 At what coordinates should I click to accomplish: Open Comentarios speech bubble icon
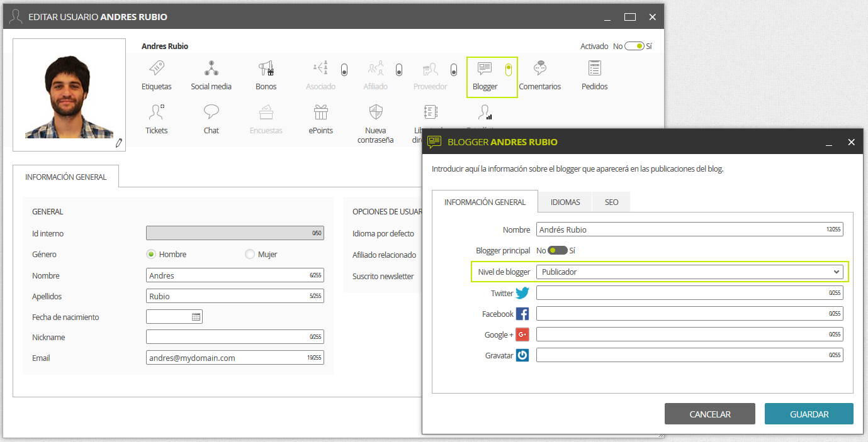[540, 68]
